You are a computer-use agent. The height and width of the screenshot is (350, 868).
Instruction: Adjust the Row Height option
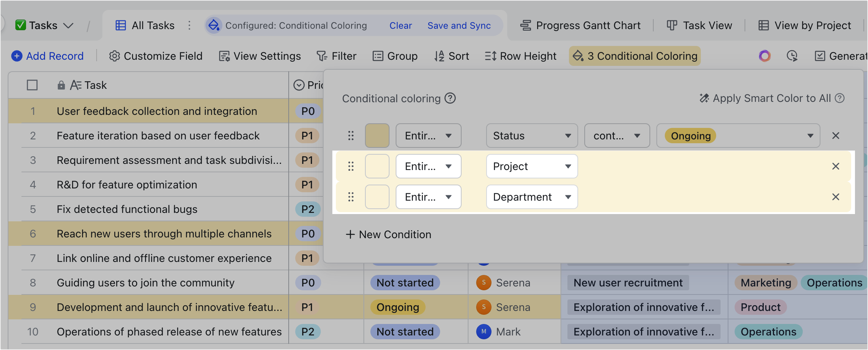pyautogui.click(x=520, y=56)
